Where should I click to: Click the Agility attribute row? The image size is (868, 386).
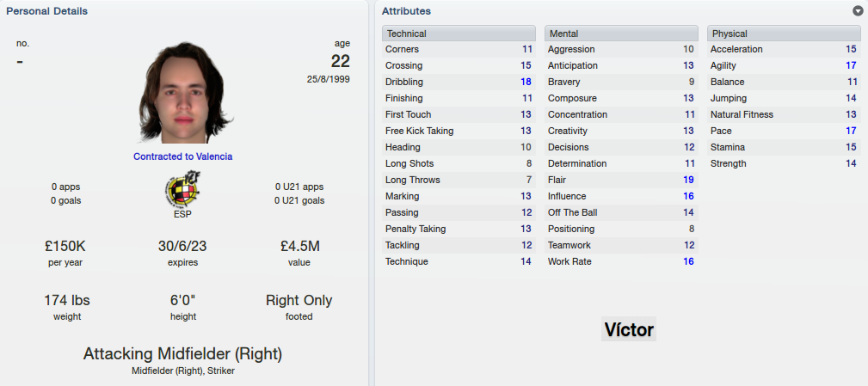coord(784,66)
